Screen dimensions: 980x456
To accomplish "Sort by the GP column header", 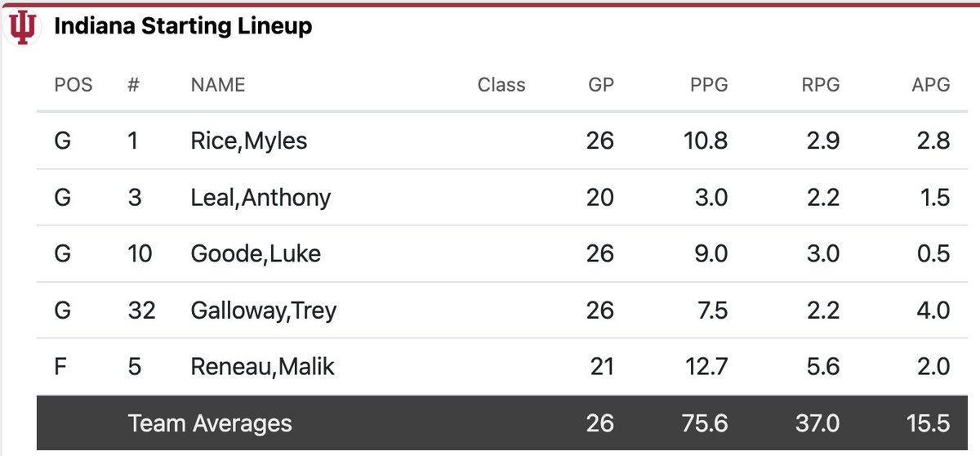I will tap(601, 84).
